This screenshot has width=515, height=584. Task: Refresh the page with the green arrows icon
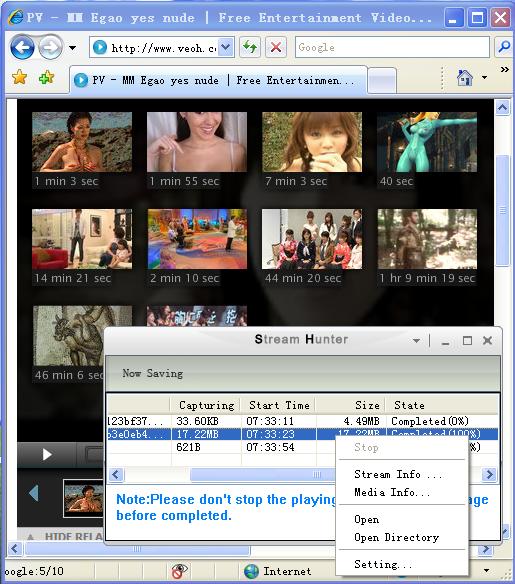click(249, 47)
